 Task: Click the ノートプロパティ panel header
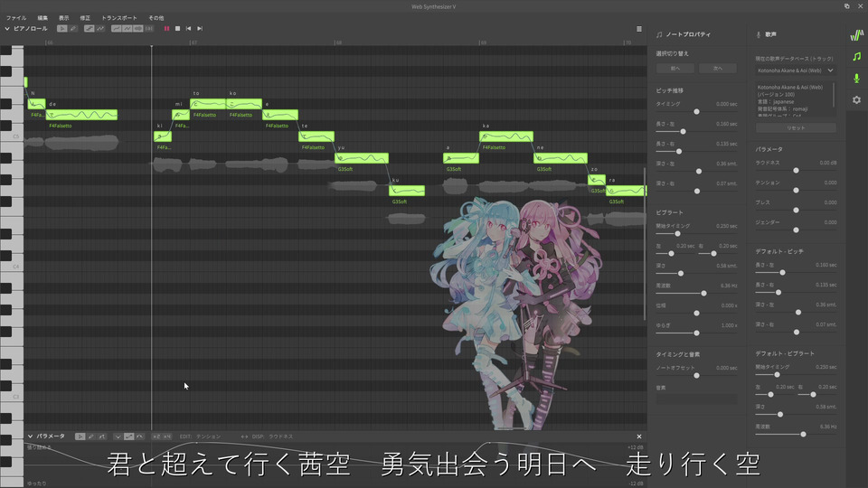[x=688, y=34]
